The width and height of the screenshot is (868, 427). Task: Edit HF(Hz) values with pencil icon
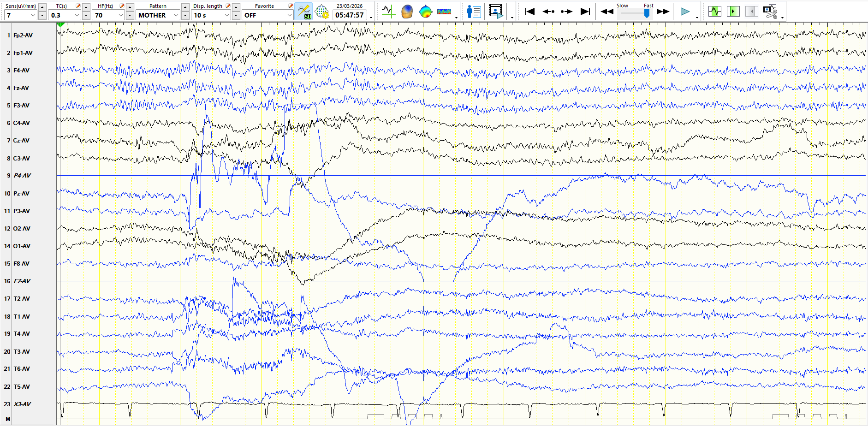[122, 6]
